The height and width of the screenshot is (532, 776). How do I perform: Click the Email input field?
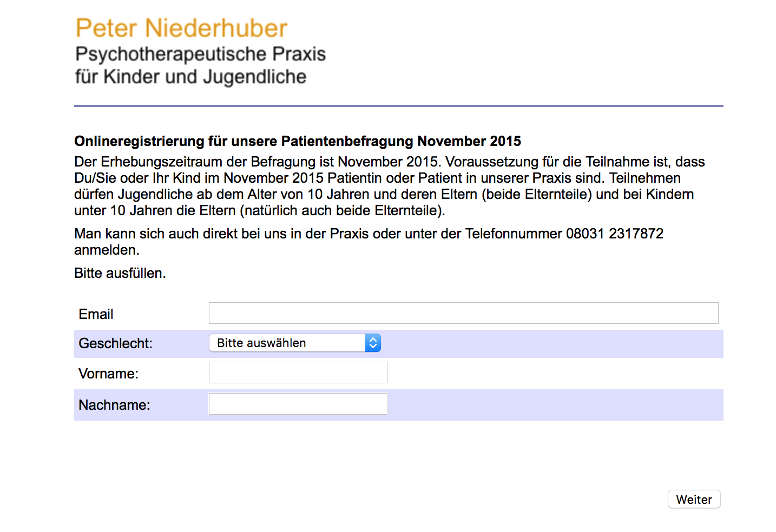tap(463, 313)
